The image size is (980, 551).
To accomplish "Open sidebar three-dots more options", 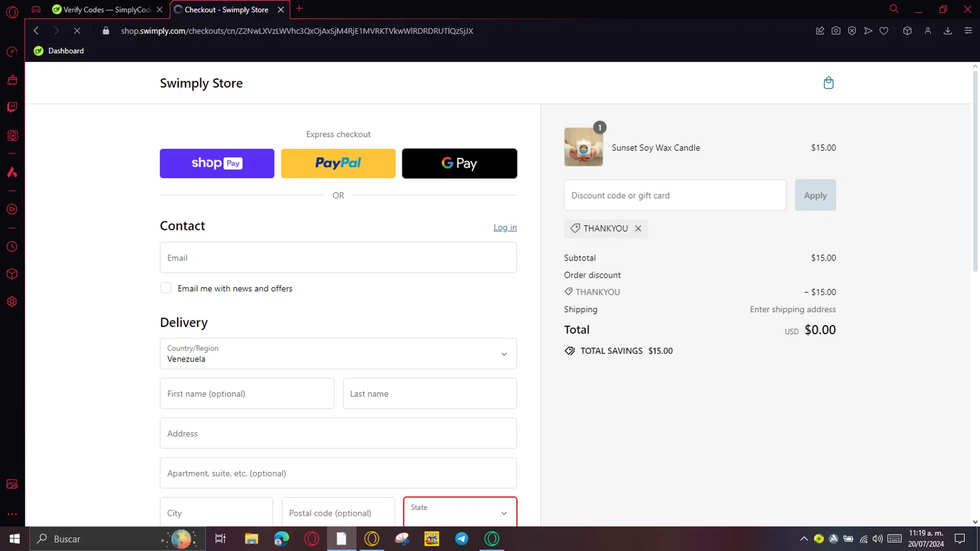I will (x=12, y=514).
